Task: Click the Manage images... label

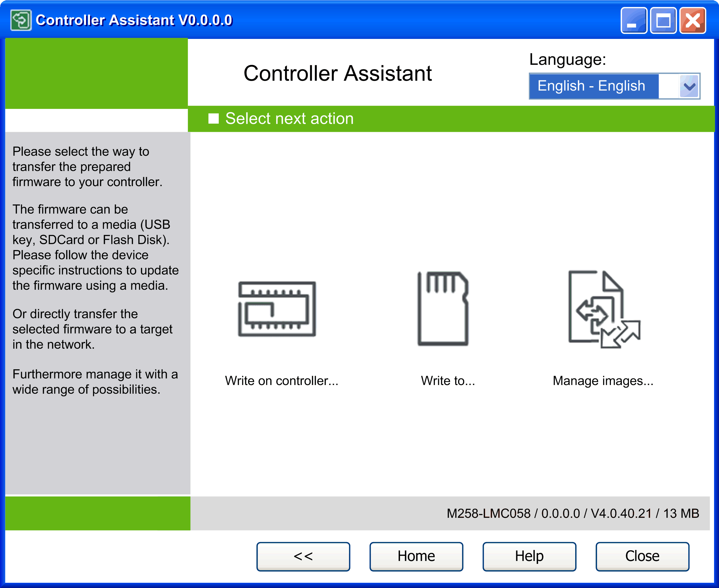Action: [603, 381]
